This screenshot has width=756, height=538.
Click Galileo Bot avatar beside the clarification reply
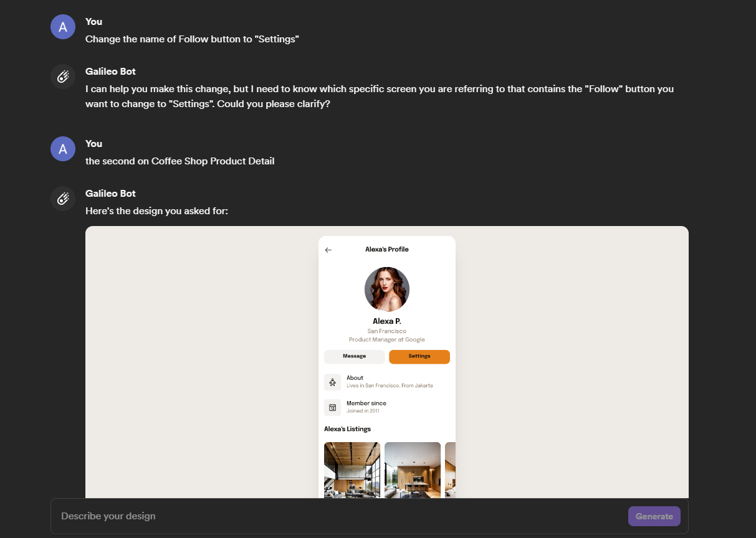(x=62, y=77)
